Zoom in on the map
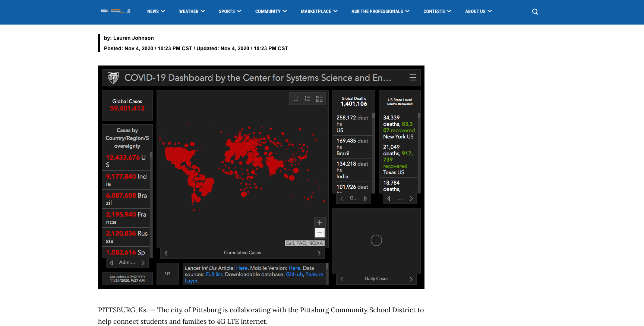 tap(320, 222)
